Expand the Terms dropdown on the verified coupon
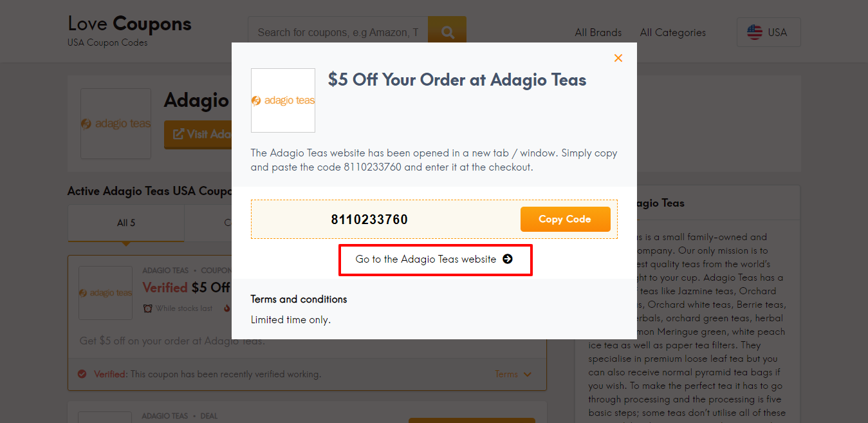The image size is (868, 423). [513, 374]
